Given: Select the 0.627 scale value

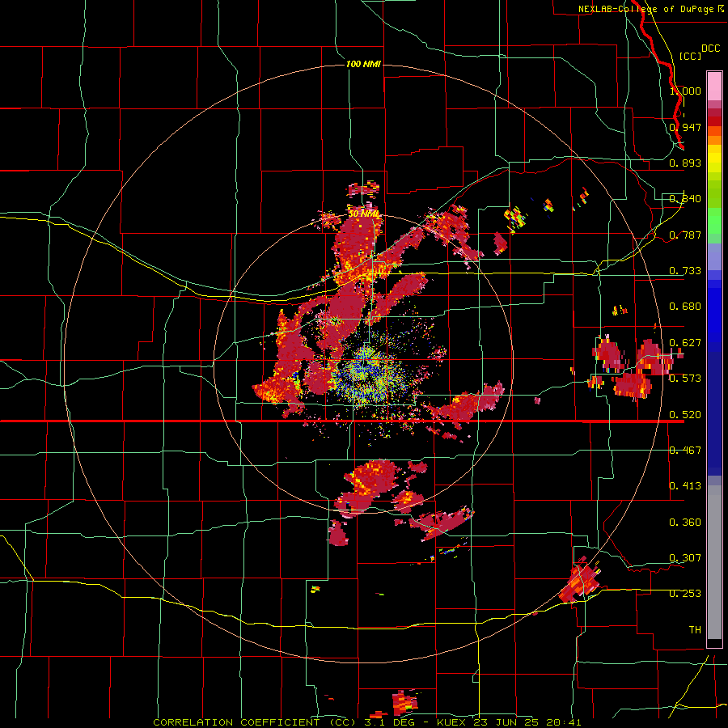Looking at the screenshot, I should (x=685, y=343).
